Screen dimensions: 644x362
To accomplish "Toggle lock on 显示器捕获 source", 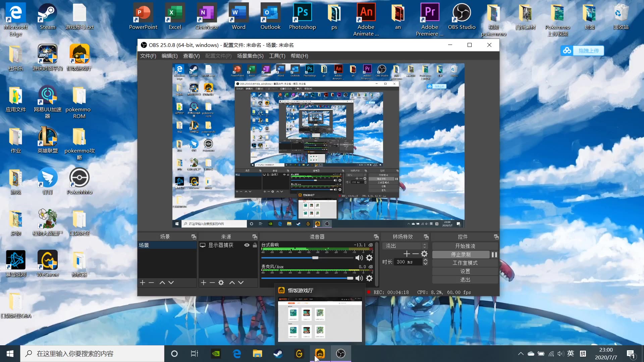I will click(x=255, y=245).
